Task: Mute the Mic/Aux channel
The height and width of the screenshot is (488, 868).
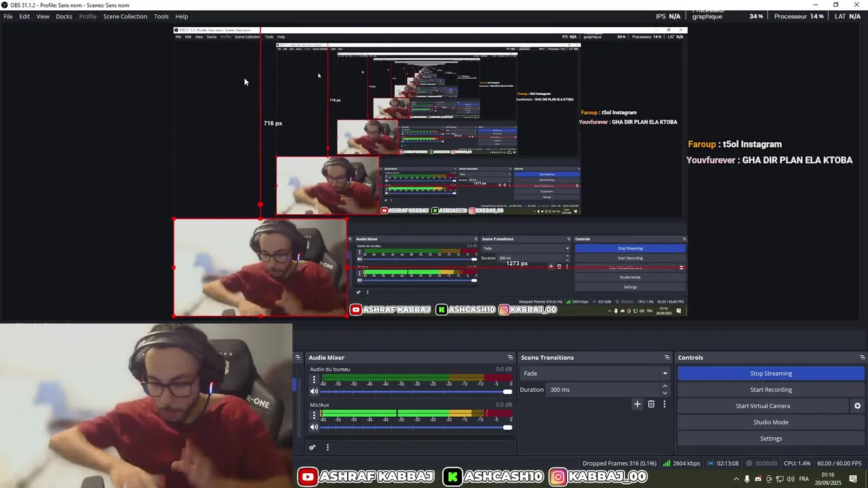Action: pos(314,427)
